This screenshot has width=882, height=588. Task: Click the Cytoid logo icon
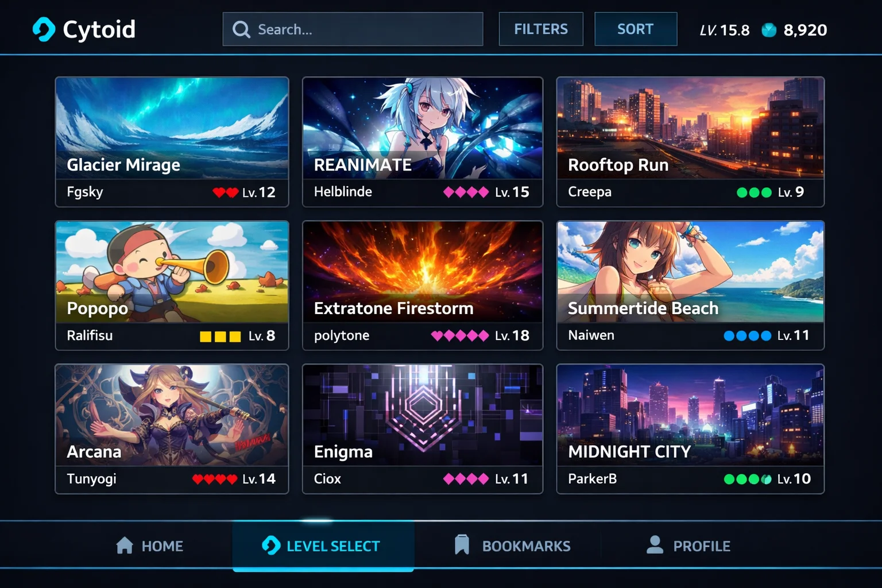point(44,29)
